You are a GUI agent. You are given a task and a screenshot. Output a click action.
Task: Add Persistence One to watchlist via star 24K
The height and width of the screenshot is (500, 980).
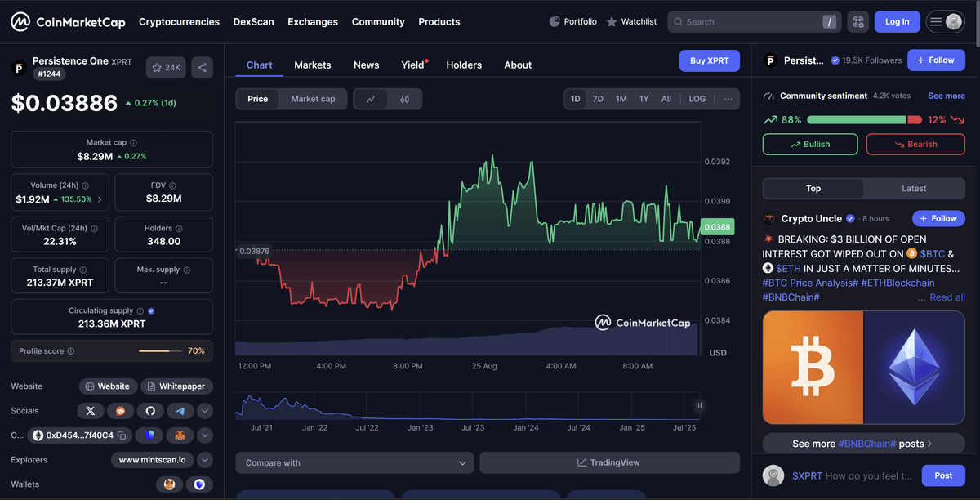pyautogui.click(x=167, y=68)
